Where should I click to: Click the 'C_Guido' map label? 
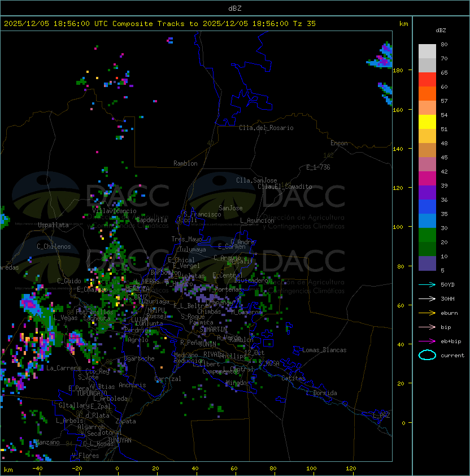point(69,281)
